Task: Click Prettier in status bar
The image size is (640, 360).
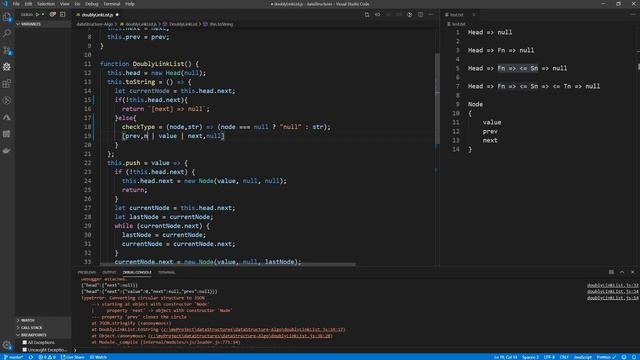Action: point(606,357)
